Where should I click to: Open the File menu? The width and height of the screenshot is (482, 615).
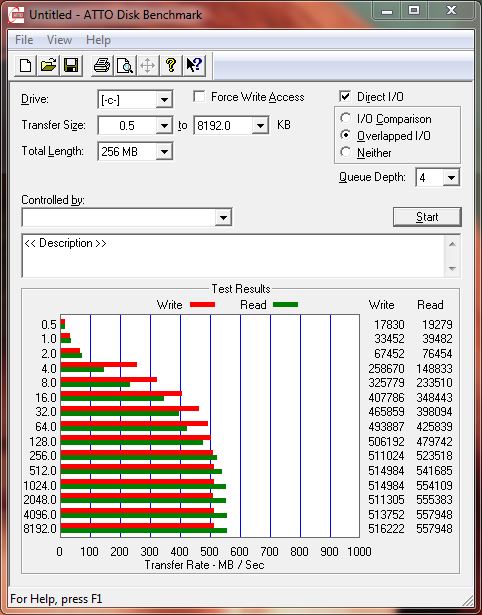coord(24,40)
